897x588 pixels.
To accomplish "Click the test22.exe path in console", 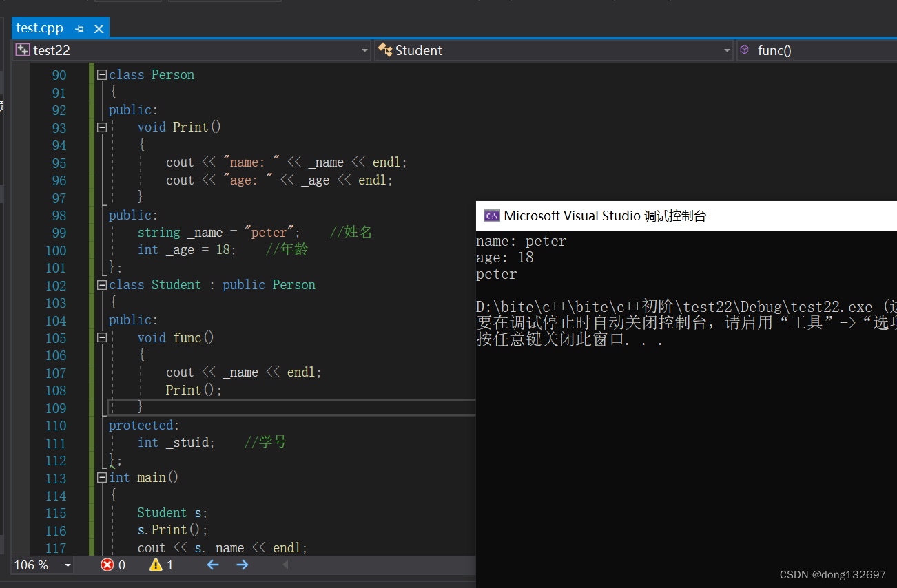I will 674,307.
